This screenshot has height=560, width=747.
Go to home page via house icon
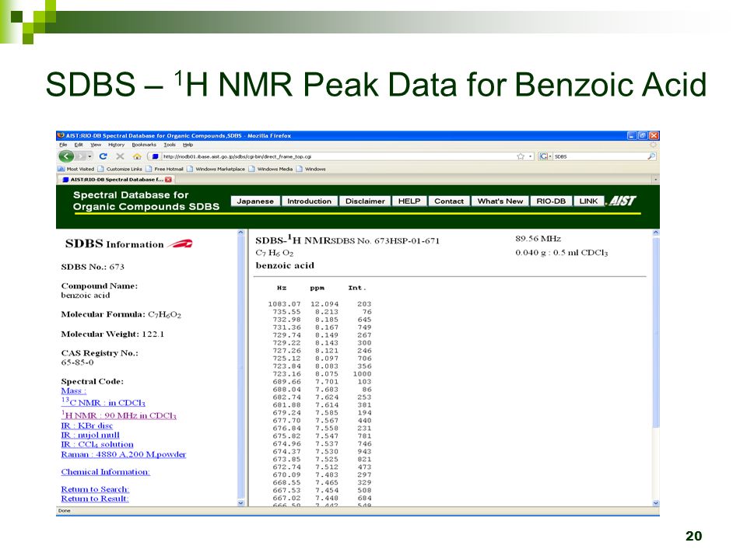(x=137, y=156)
